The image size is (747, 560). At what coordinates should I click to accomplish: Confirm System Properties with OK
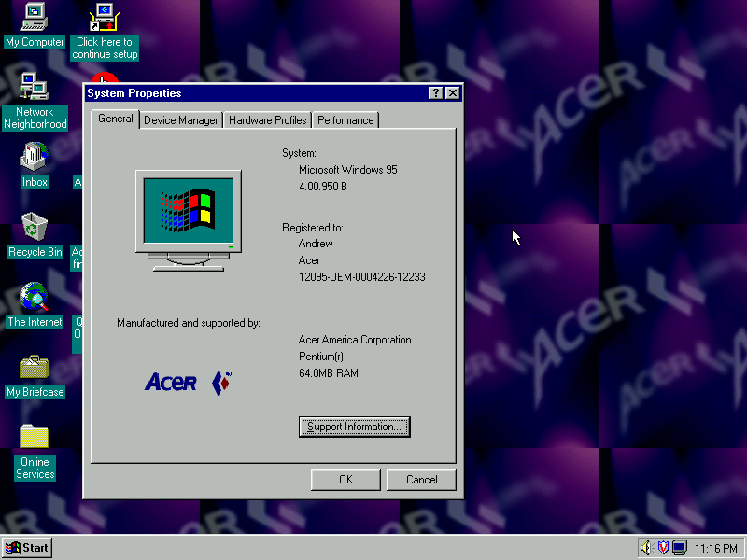click(x=345, y=480)
